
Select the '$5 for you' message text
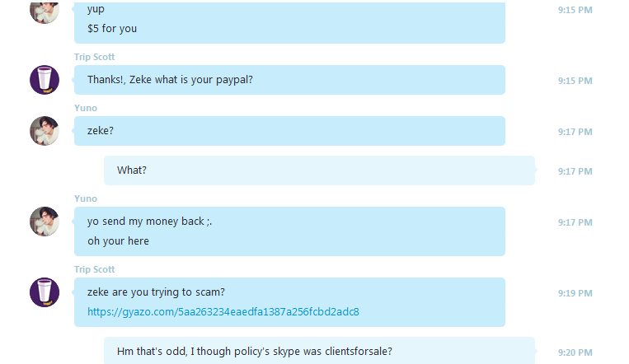point(112,29)
